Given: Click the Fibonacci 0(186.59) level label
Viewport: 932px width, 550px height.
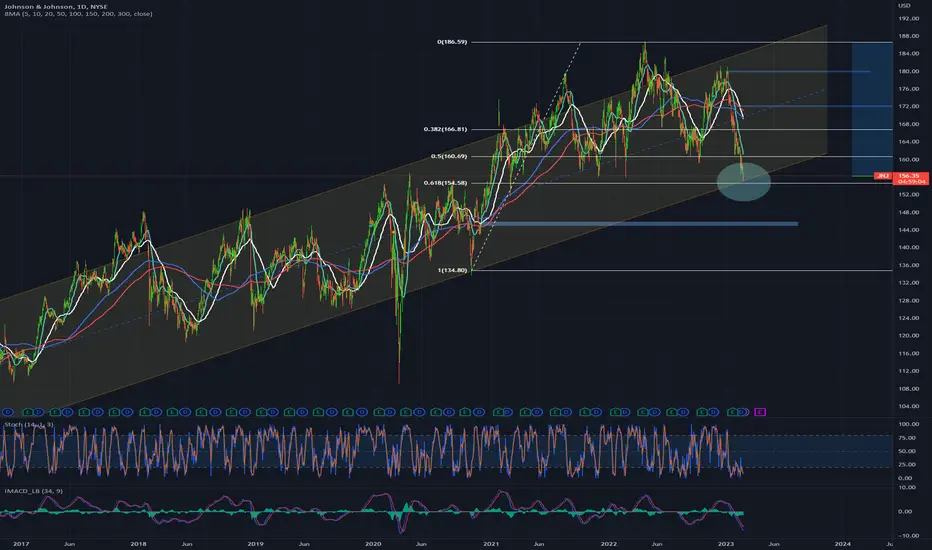Looking at the screenshot, I should [x=452, y=42].
